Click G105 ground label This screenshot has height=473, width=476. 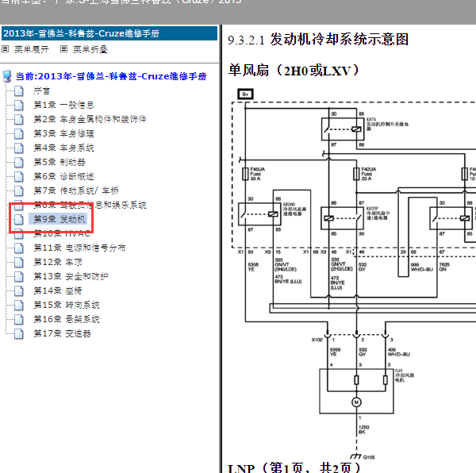coord(369,457)
